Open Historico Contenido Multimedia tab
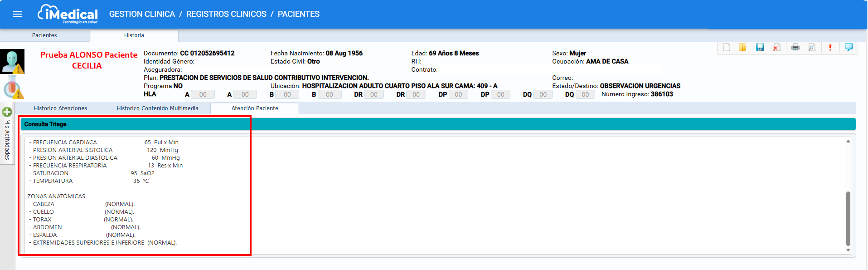This screenshot has height=270, width=868. click(157, 108)
